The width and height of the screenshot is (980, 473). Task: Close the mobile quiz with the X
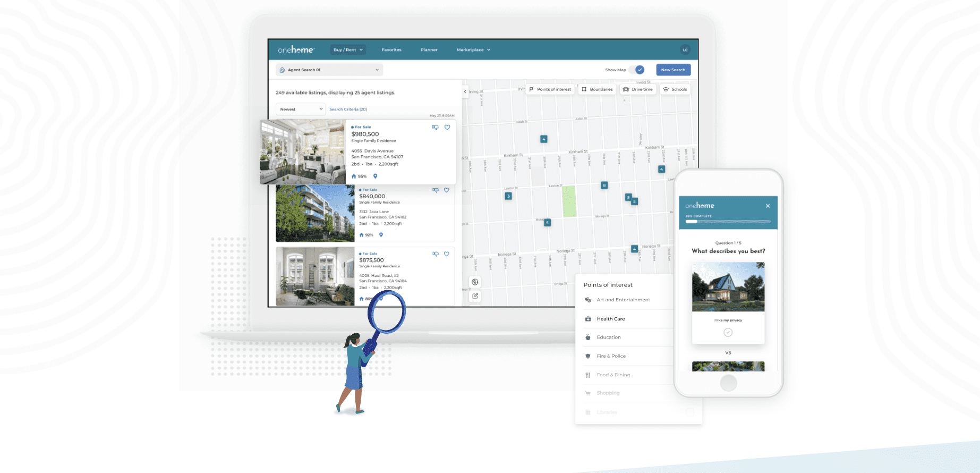[768, 206]
